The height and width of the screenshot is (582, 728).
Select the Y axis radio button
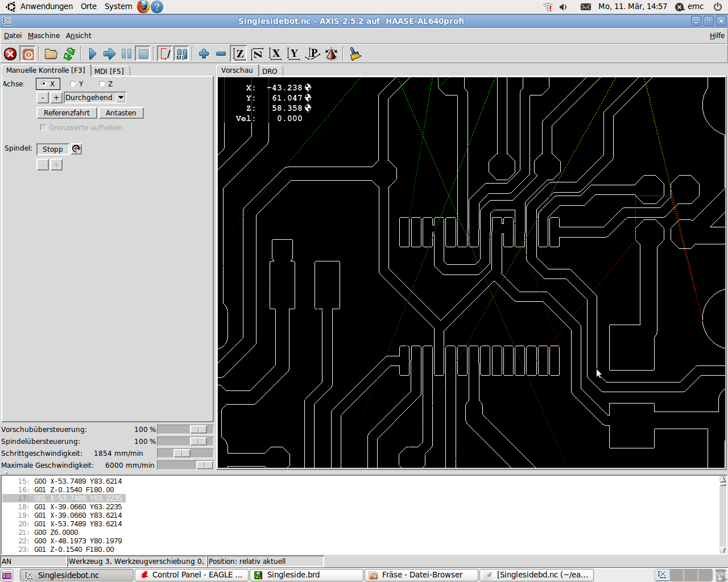pyautogui.click(x=73, y=84)
